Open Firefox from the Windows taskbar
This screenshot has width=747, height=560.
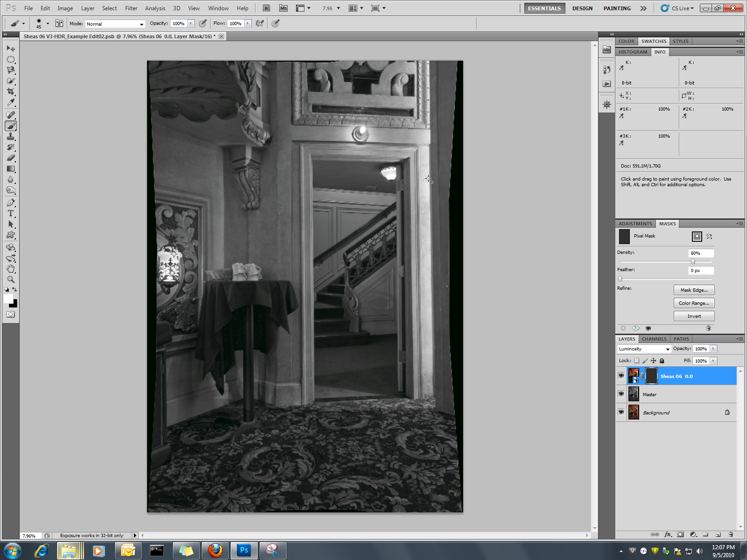[215, 551]
